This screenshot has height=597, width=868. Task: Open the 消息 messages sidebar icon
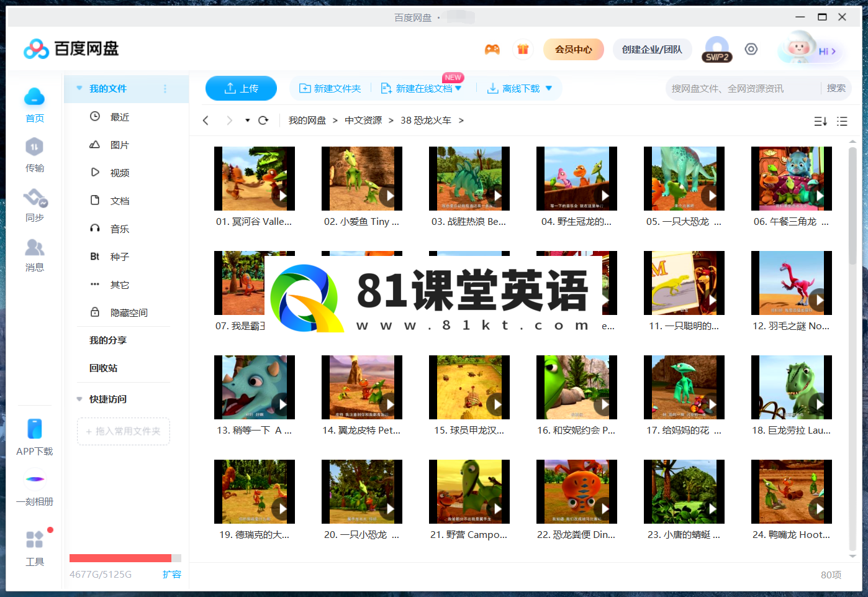click(34, 248)
